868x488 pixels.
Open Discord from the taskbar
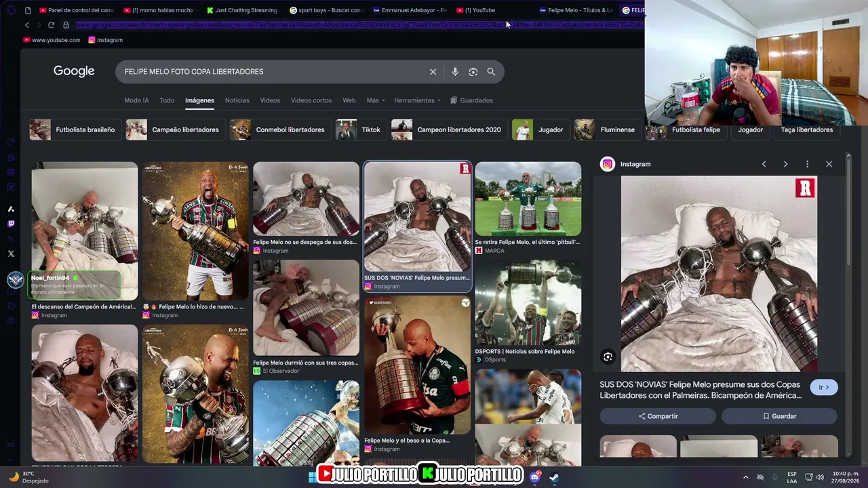pos(535,476)
